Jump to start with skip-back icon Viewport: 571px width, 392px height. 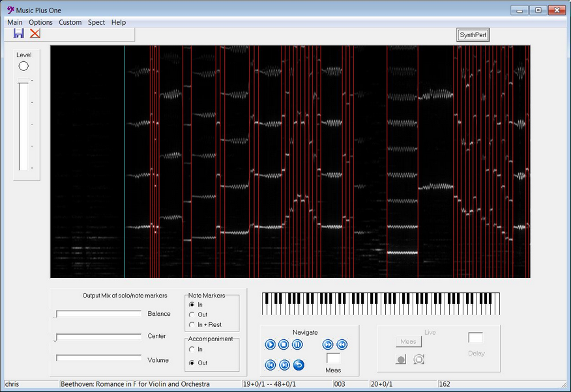tap(271, 365)
